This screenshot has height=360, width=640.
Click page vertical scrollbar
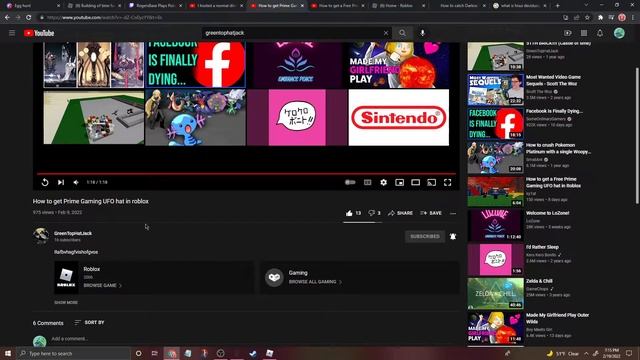click(x=637, y=135)
